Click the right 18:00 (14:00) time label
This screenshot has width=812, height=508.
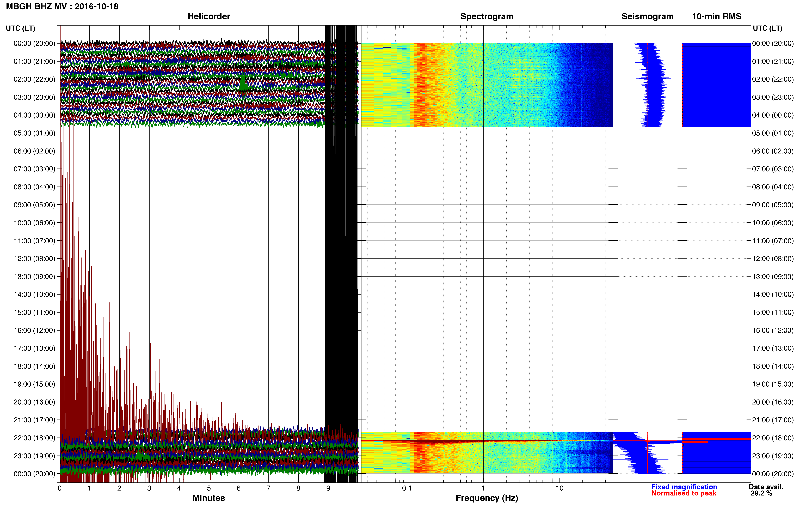click(x=773, y=366)
